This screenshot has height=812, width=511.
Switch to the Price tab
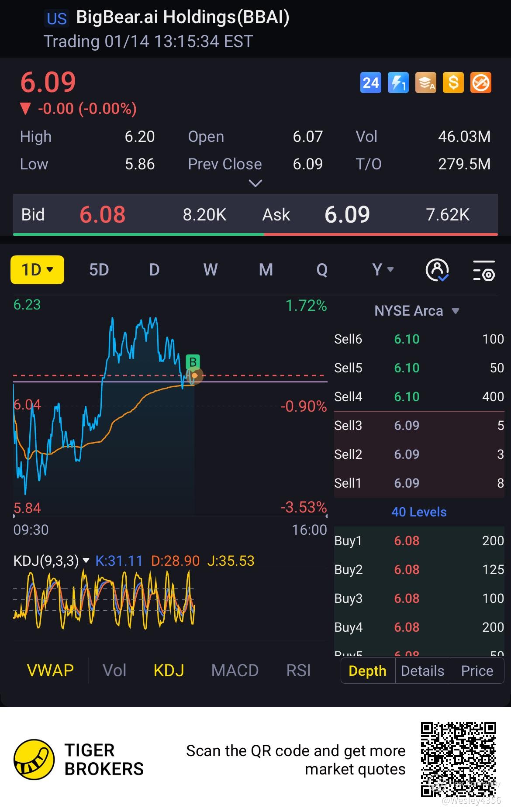pos(477,671)
